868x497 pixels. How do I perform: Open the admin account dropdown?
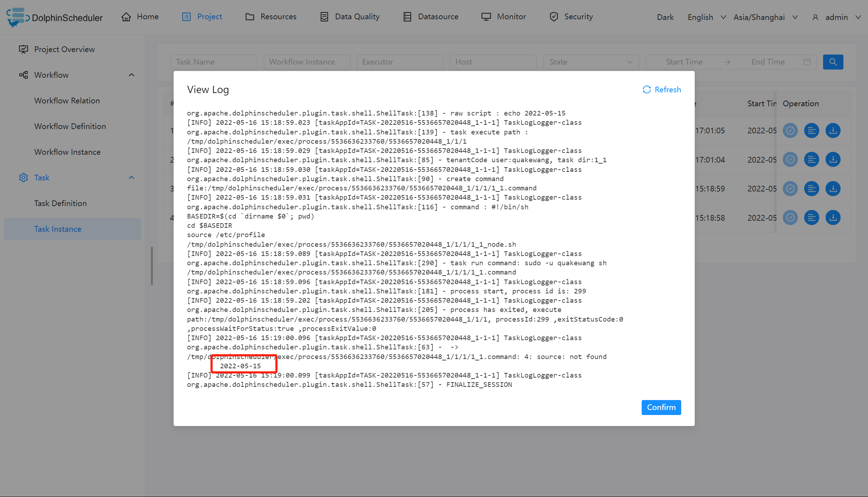[x=836, y=17]
